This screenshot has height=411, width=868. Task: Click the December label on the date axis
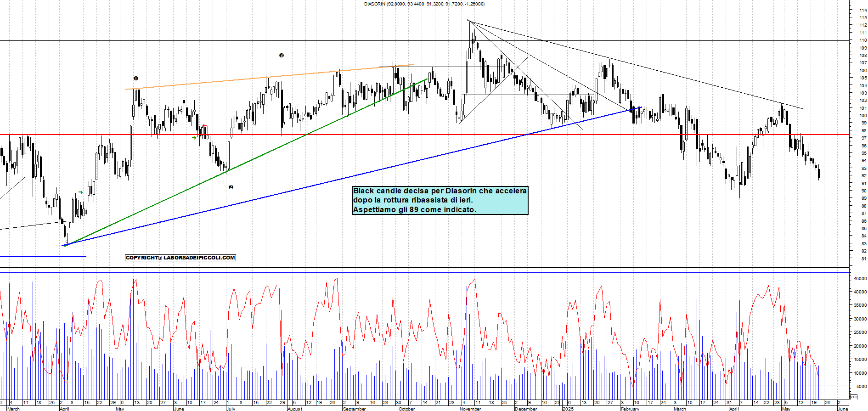click(x=526, y=409)
